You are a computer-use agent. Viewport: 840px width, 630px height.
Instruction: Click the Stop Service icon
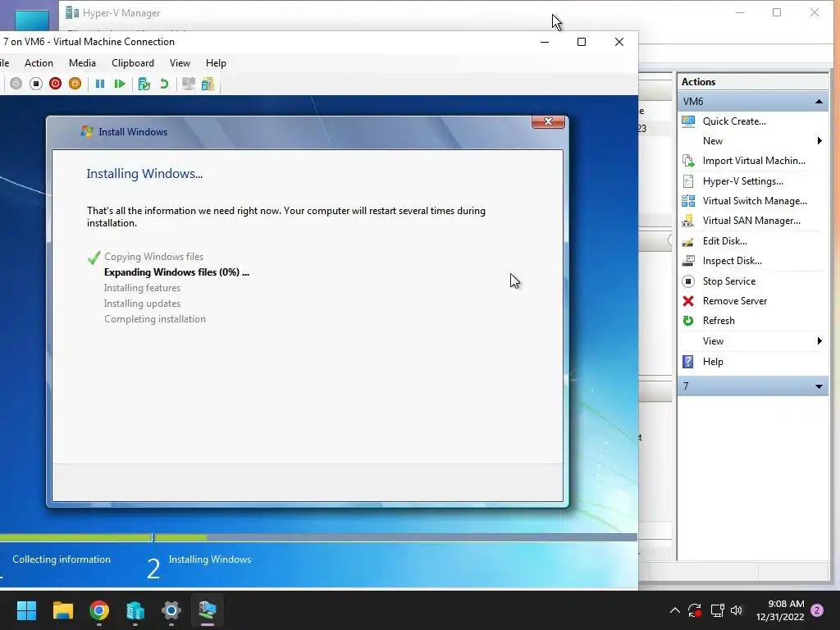click(x=688, y=281)
